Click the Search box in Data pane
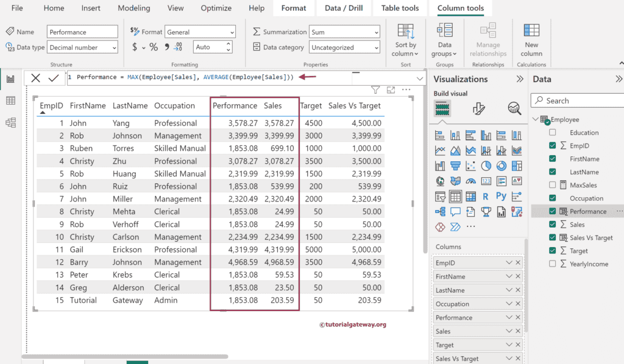This screenshot has height=364, width=624. (579, 100)
